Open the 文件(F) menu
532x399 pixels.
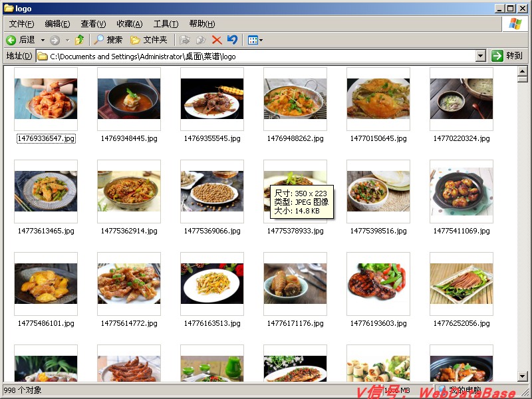(21, 24)
